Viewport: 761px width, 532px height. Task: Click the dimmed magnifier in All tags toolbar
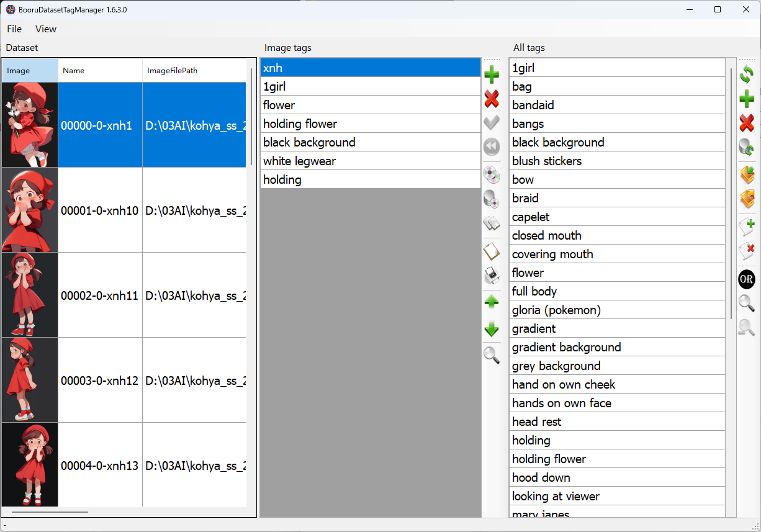pos(747,327)
